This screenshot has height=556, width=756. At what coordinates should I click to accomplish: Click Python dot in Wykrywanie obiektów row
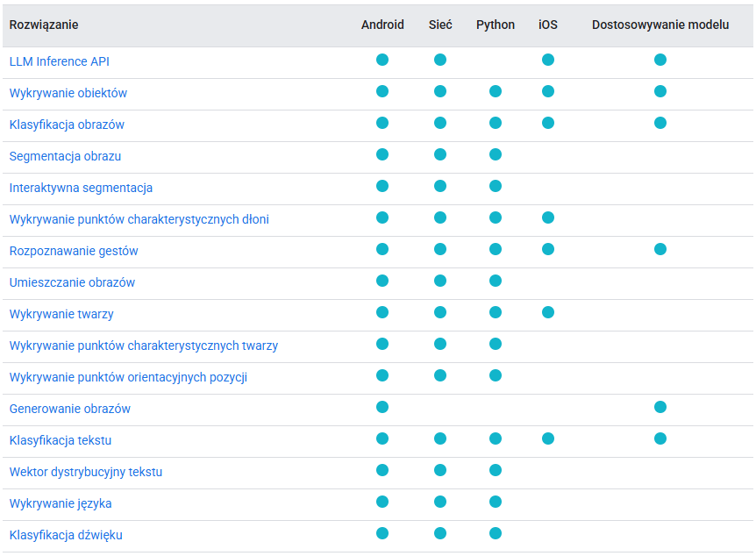[x=496, y=91]
